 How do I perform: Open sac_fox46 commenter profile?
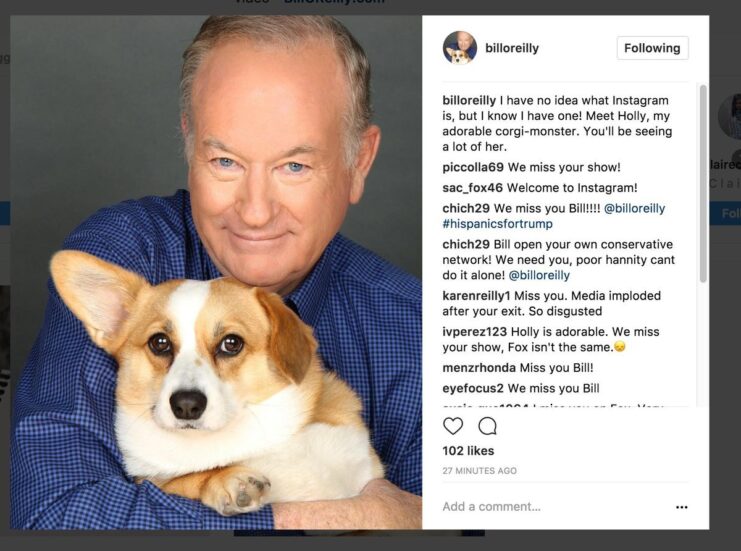click(x=473, y=188)
